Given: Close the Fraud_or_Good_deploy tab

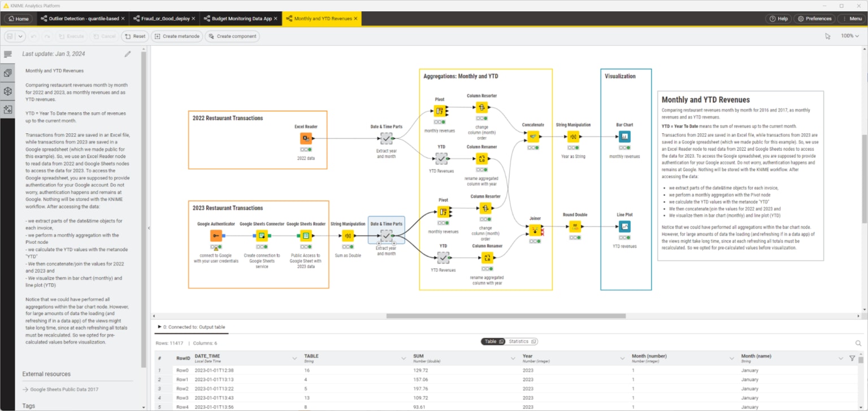Looking at the screenshot, I should (193, 19).
